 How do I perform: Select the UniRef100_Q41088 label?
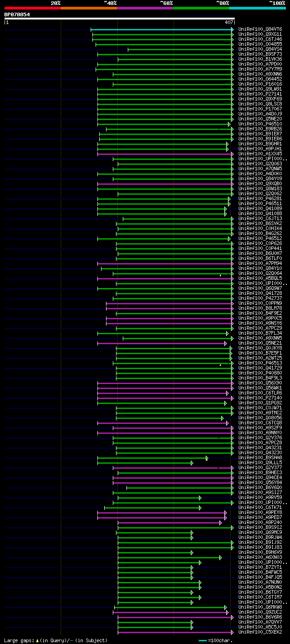[x=260, y=214]
